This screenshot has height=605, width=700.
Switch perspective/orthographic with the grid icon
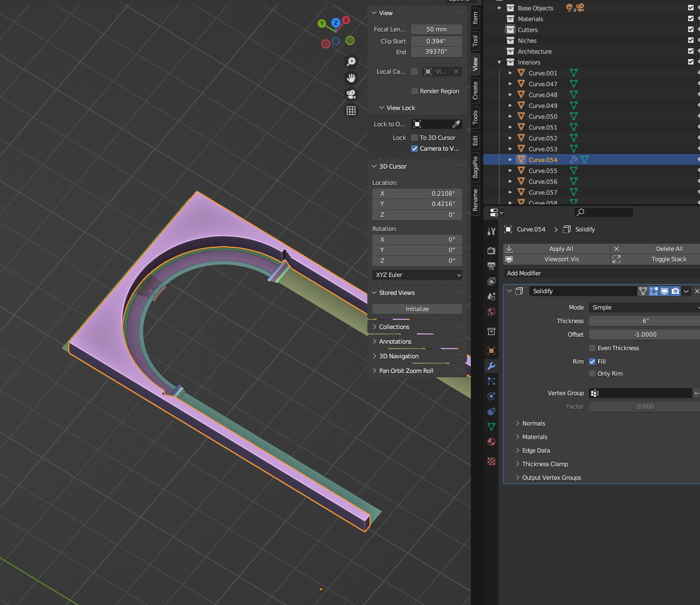click(351, 111)
